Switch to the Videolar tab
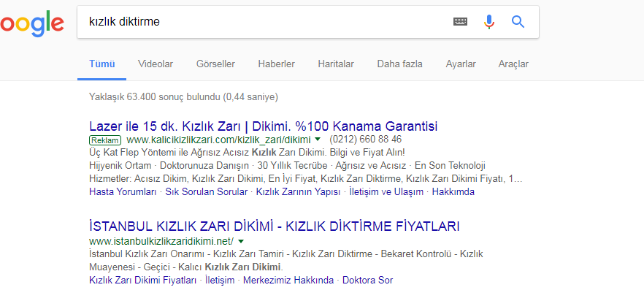The width and height of the screenshot is (644, 301). [x=156, y=64]
